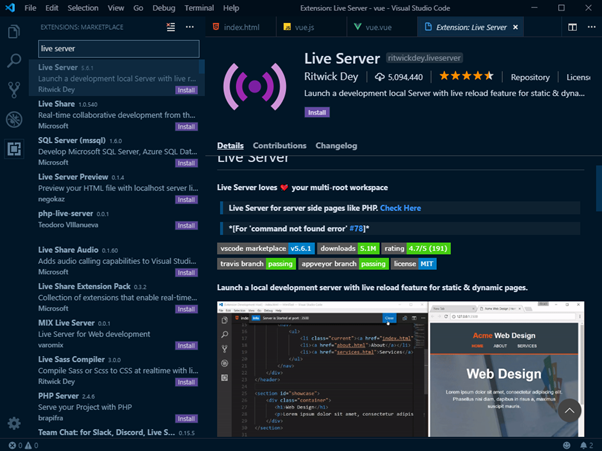Click the ritwickdey.liveserver identifier
The width and height of the screenshot is (602, 451).
tap(424, 58)
